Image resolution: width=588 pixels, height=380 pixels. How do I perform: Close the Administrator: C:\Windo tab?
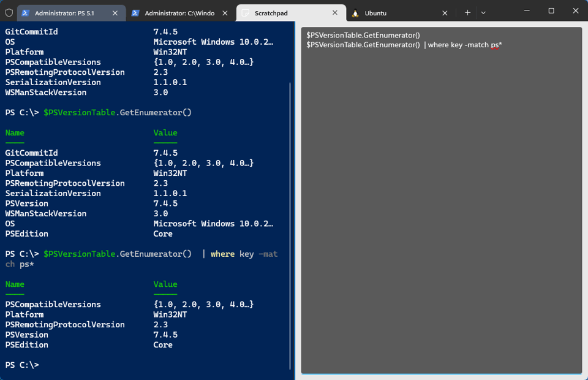(225, 13)
